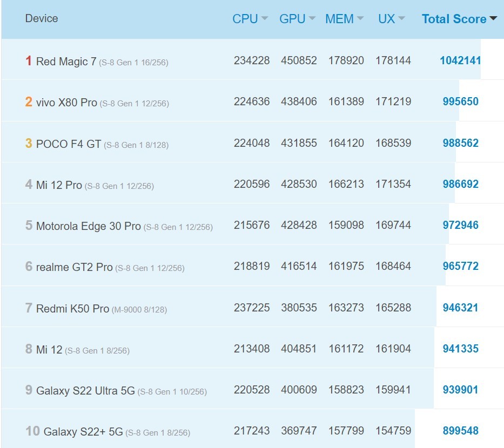504x448 pixels.
Task: Click vivo X80 Pro MEM score 161389
Action: (x=346, y=101)
